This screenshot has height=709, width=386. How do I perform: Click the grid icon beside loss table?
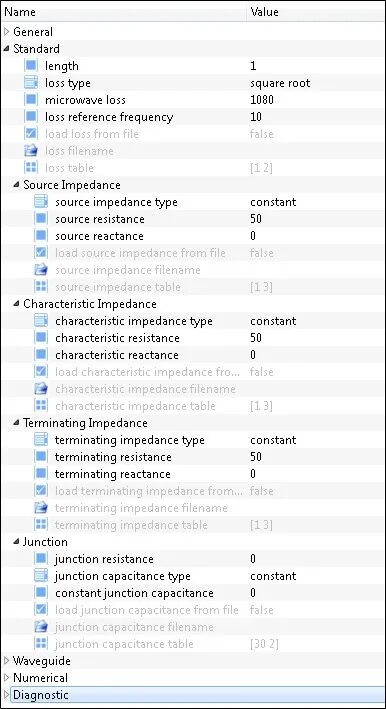point(31,168)
